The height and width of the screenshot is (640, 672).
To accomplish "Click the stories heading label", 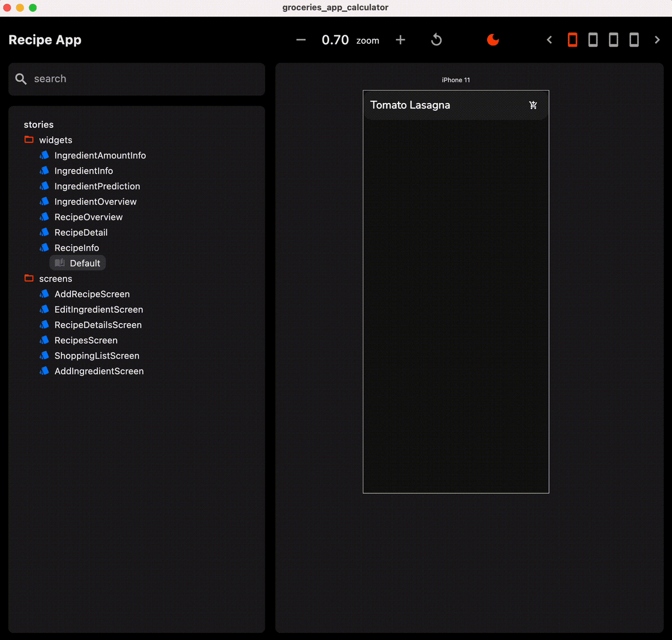I will coord(39,125).
